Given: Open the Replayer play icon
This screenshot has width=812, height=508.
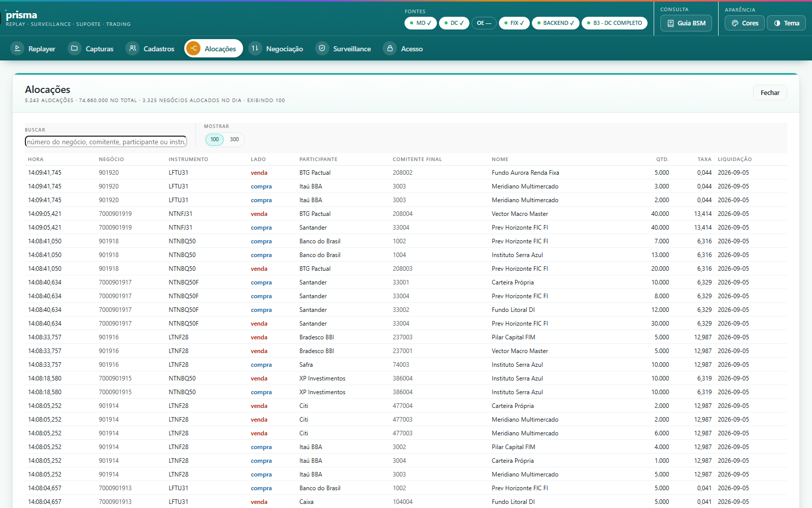Looking at the screenshot, I should [x=17, y=48].
